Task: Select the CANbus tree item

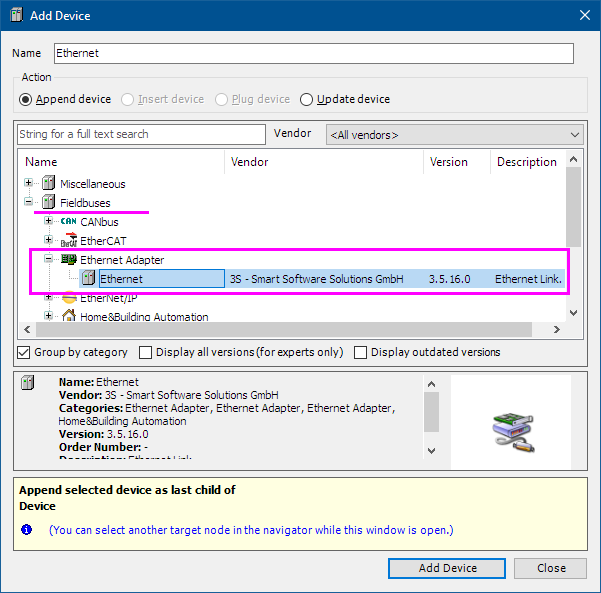Action: pyautogui.click(x=99, y=222)
